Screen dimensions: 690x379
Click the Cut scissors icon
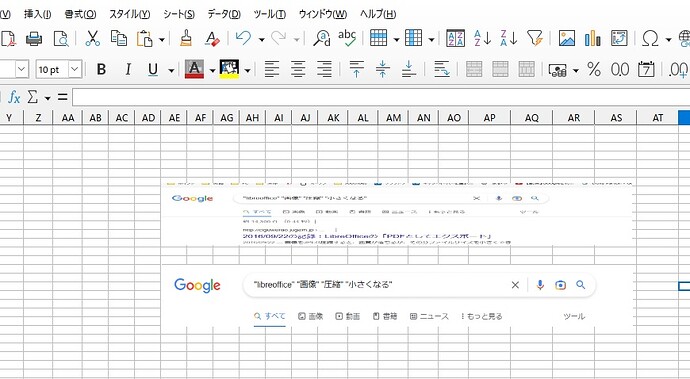click(92, 39)
